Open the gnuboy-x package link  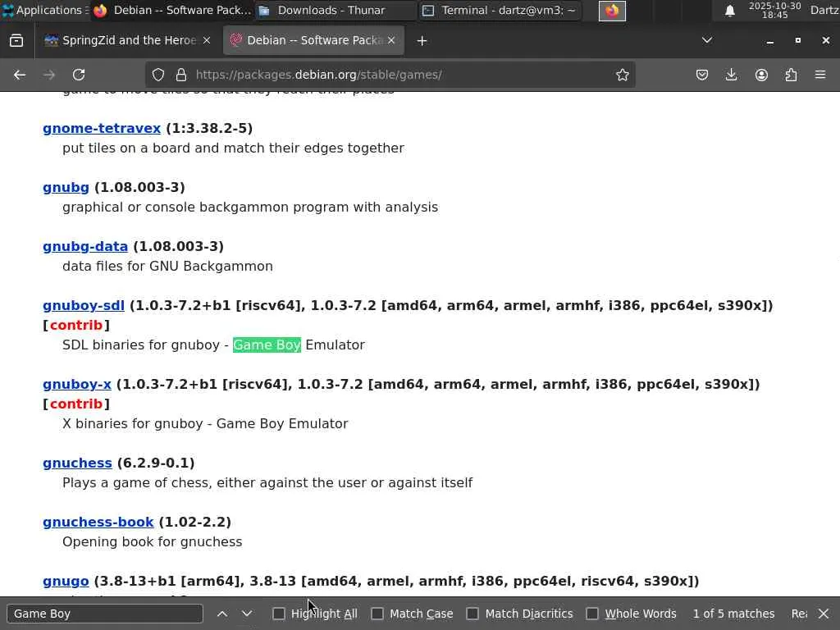click(77, 384)
